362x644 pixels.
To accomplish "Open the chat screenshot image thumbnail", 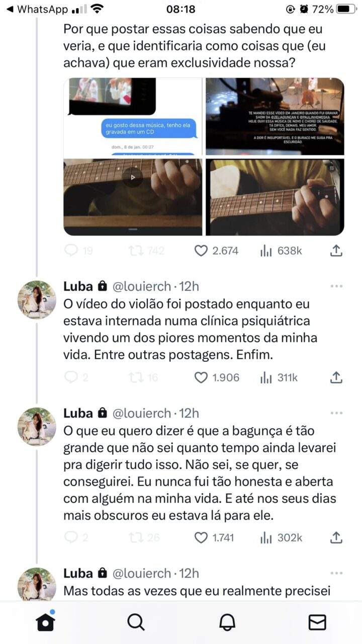I will click(133, 116).
